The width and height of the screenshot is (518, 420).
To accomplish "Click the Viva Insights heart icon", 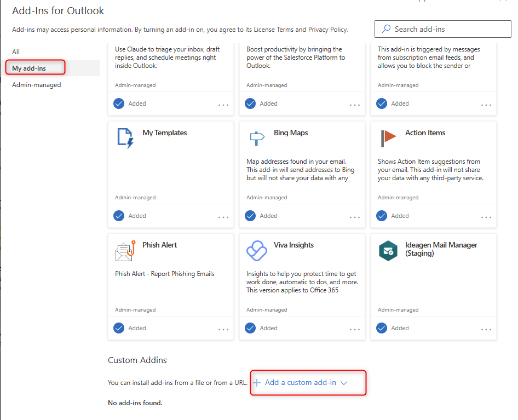I will (x=257, y=251).
